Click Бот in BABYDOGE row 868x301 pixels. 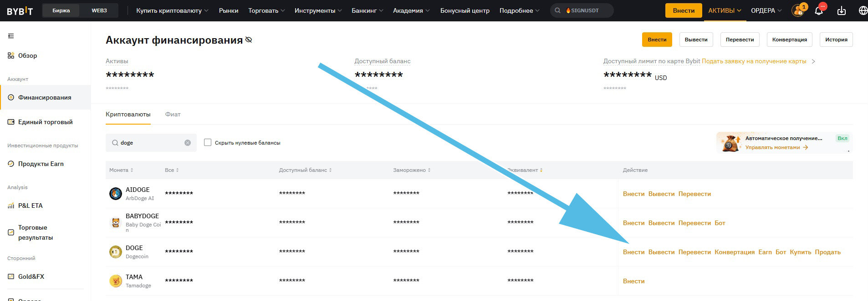(720, 223)
